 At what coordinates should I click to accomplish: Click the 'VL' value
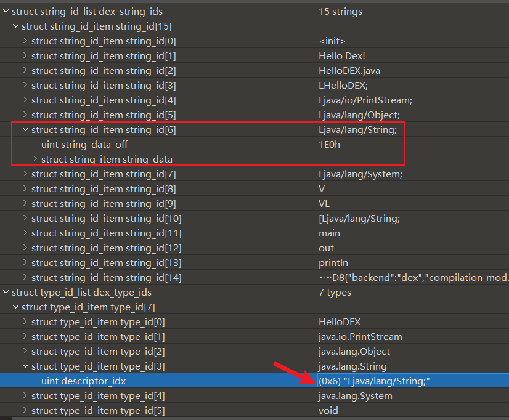324,204
